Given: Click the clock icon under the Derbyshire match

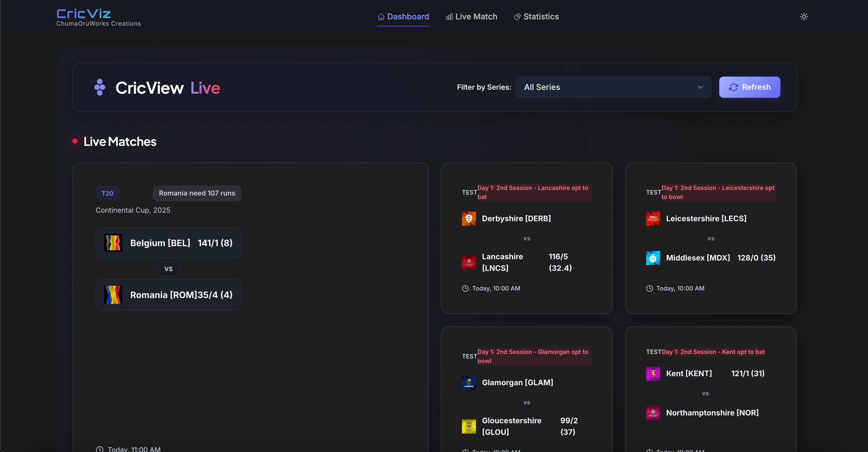Looking at the screenshot, I should click(x=466, y=288).
